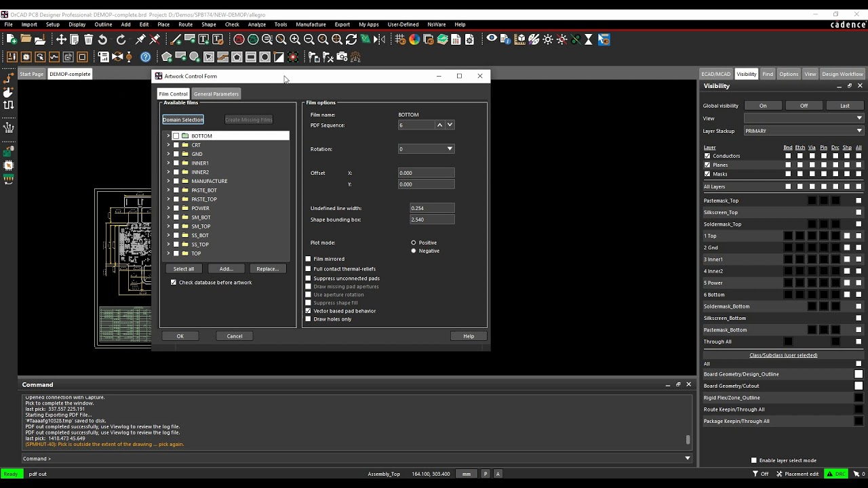Click the Select all button
Image resolution: width=868 pixels, height=488 pixels.
click(x=183, y=269)
